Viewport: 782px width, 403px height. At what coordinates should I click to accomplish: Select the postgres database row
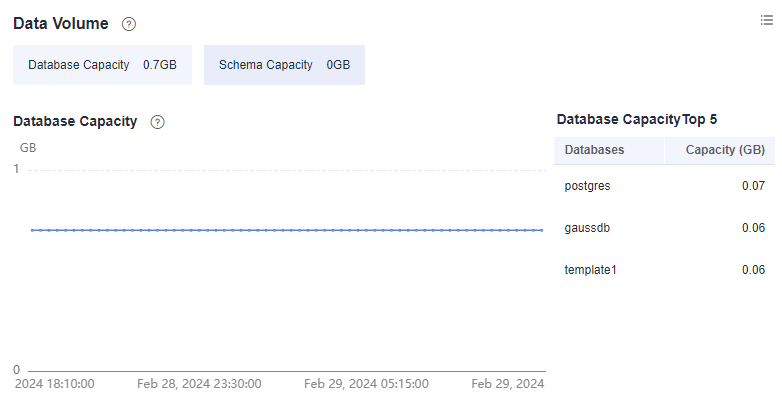tap(664, 186)
